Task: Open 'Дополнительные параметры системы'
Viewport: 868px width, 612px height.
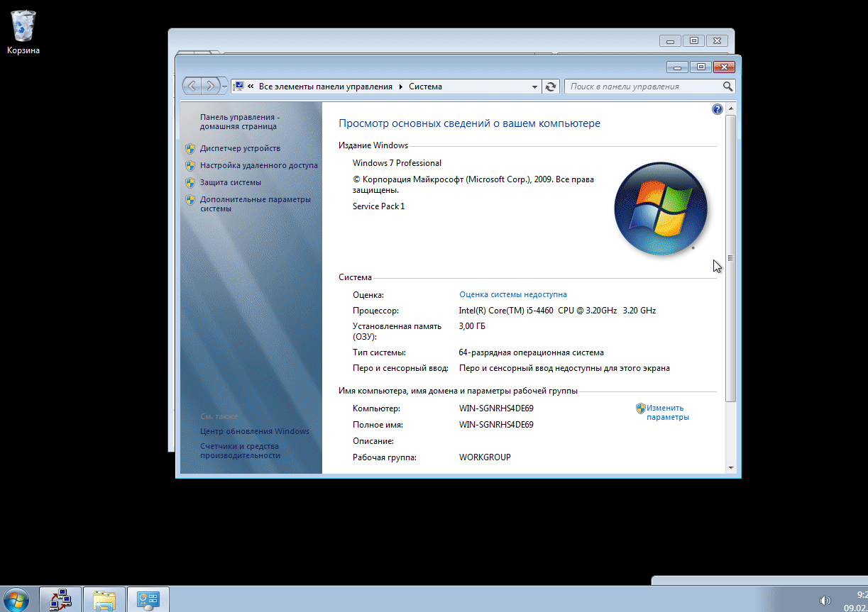Action: click(x=256, y=204)
